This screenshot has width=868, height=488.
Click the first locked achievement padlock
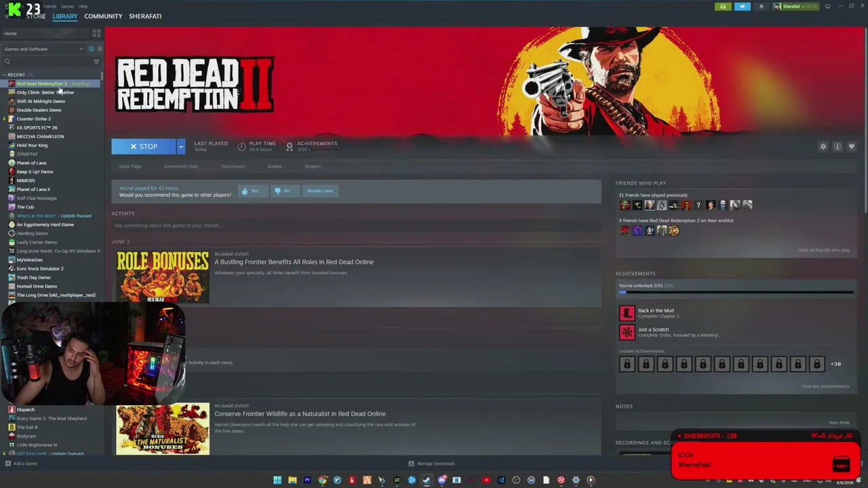[x=627, y=364]
